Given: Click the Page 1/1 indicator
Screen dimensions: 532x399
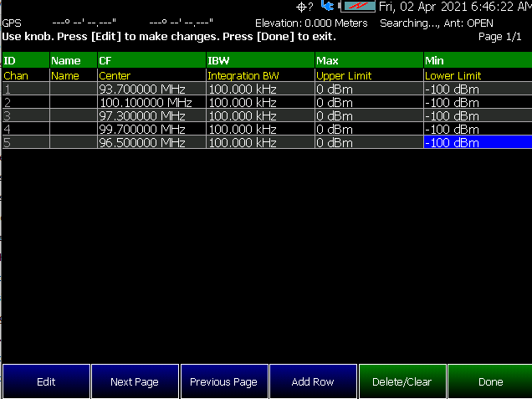Looking at the screenshot, I should click(x=499, y=37).
